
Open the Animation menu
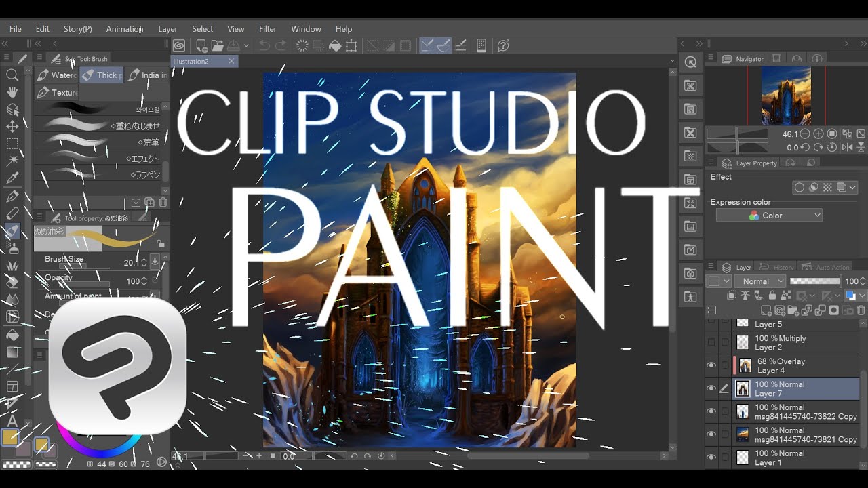coord(124,29)
